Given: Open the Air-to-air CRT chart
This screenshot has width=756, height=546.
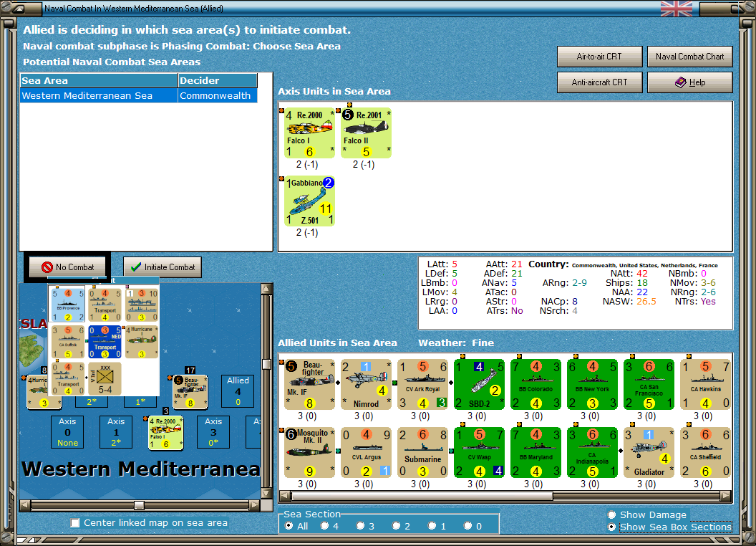Looking at the screenshot, I should coord(599,57).
